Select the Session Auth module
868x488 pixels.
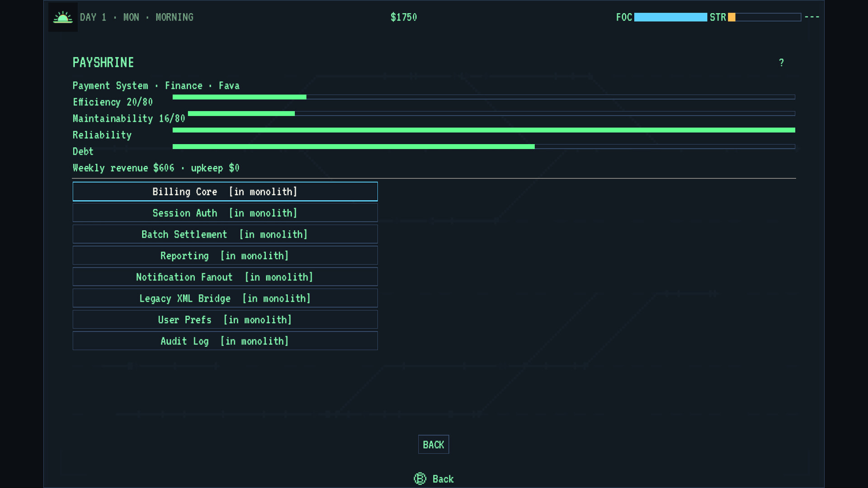pyautogui.click(x=225, y=213)
